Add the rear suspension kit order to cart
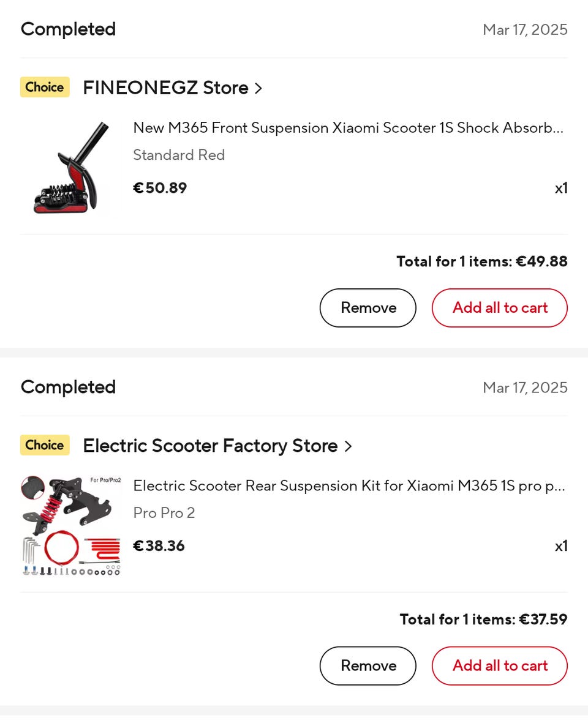This screenshot has height=723, width=588. (x=500, y=665)
